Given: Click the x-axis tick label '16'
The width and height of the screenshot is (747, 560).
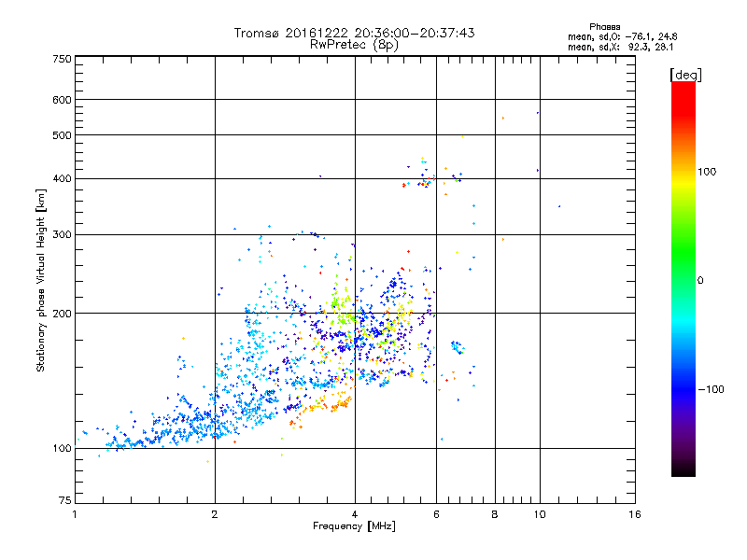Looking at the screenshot, I should [x=635, y=514].
